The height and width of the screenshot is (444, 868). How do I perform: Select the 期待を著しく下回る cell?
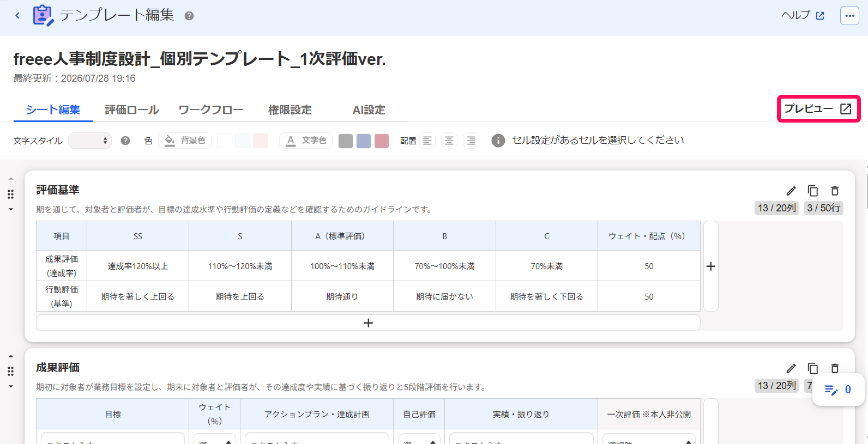tap(547, 296)
